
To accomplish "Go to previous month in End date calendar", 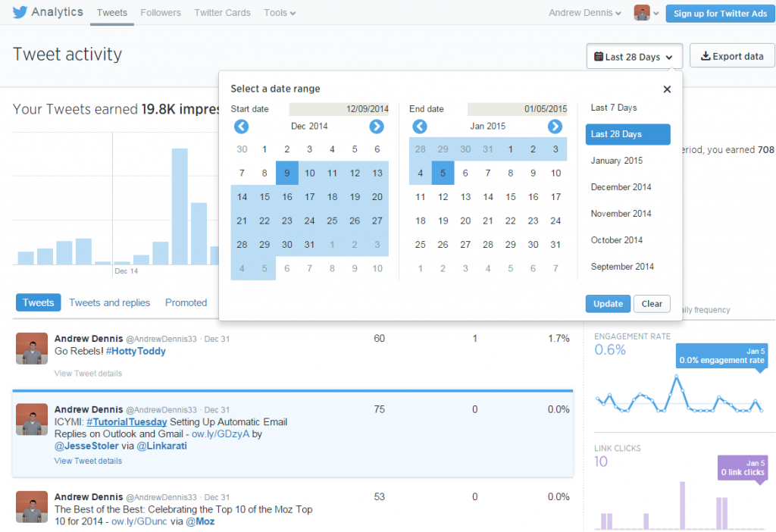I will [x=420, y=127].
